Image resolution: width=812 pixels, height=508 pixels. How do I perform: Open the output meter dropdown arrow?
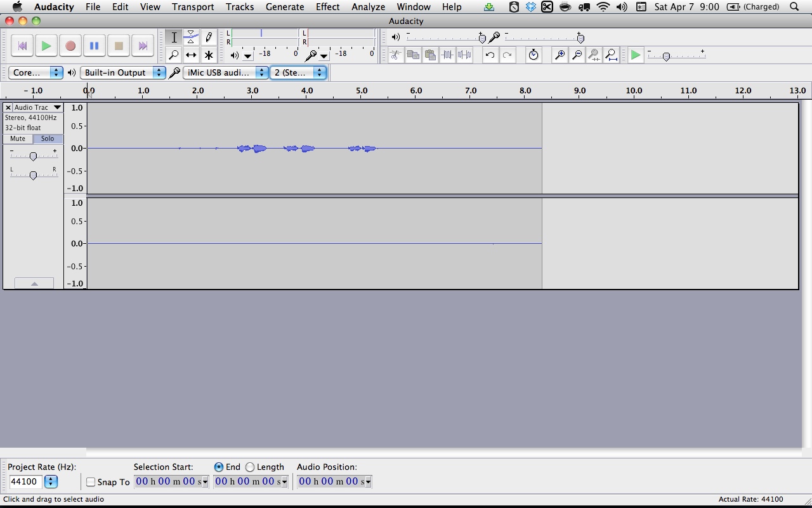tap(247, 56)
